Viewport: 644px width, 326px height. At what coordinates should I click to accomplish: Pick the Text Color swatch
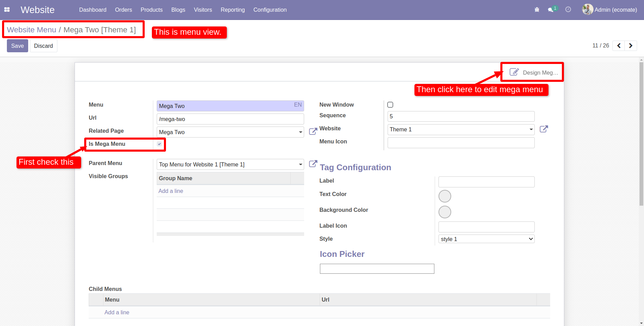[x=445, y=196]
